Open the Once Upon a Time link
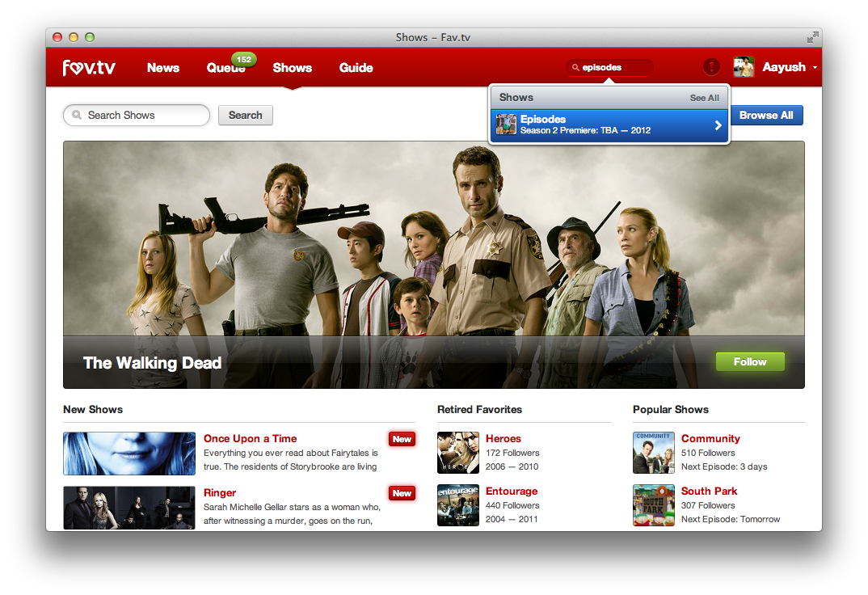Image resolution: width=868 pixels, height=595 pixels. click(x=251, y=438)
